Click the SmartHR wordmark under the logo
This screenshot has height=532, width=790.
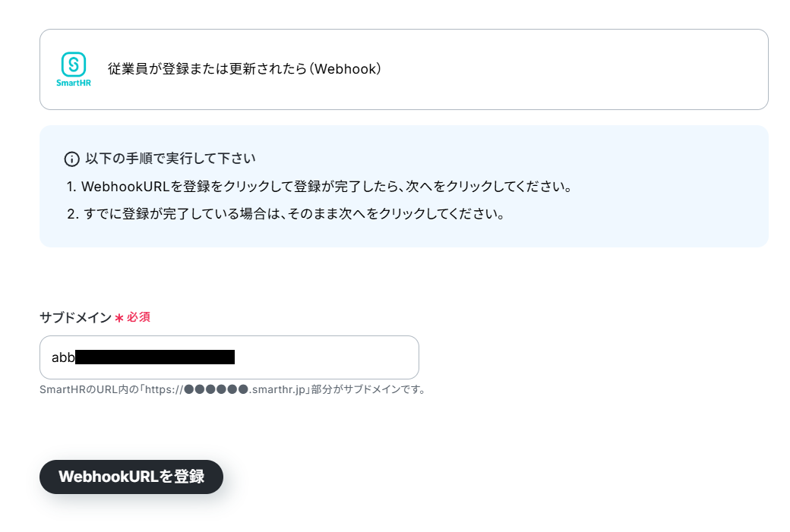(x=74, y=83)
